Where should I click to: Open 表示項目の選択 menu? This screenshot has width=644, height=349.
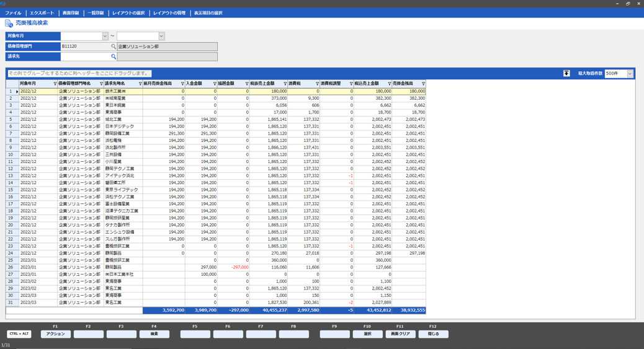point(208,13)
